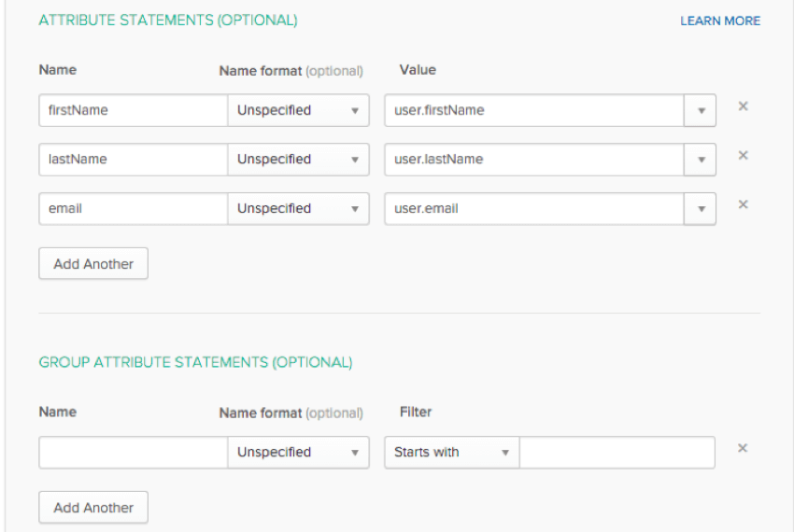This screenshot has height=532, width=794.
Task: Focus the empty group attribute Name field
Action: tap(133, 453)
